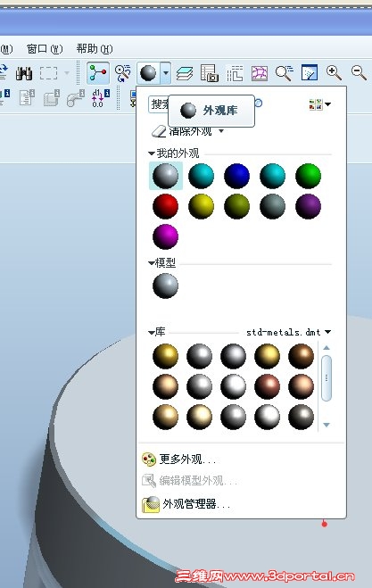Click the zoom out magnifier
372x588 pixels.
359,73
